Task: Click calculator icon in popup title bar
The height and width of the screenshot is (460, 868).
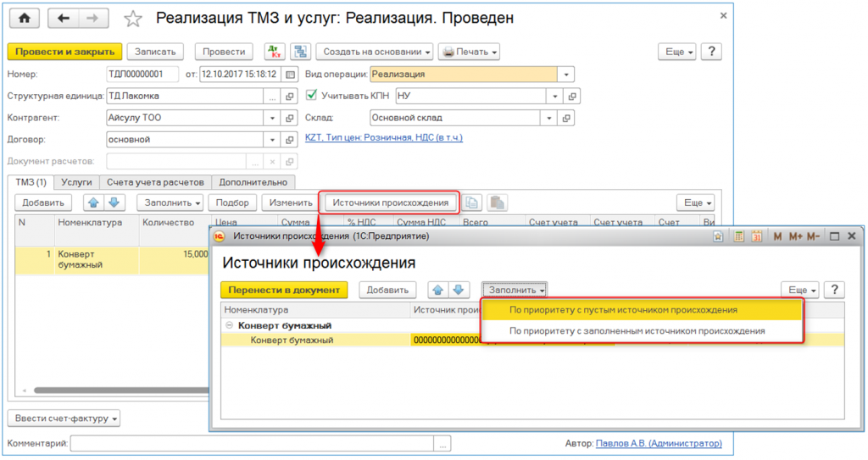Action: click(x=738, y=236)
